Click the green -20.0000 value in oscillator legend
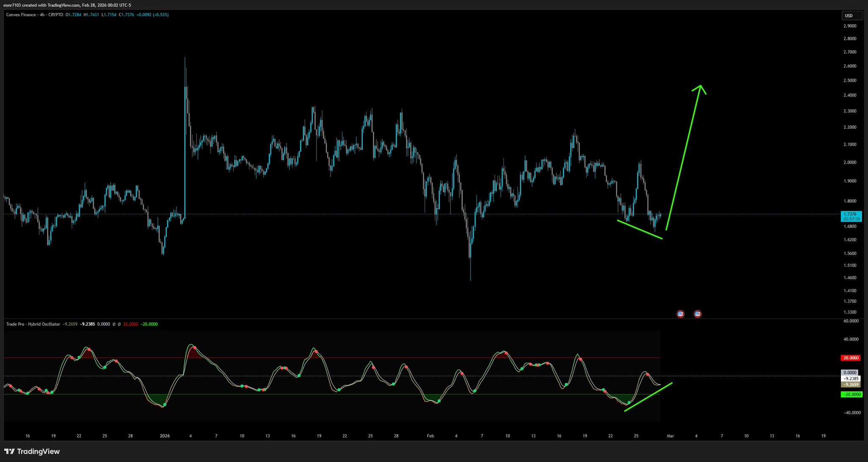This screenshot has width=868, height=462. 149,324
